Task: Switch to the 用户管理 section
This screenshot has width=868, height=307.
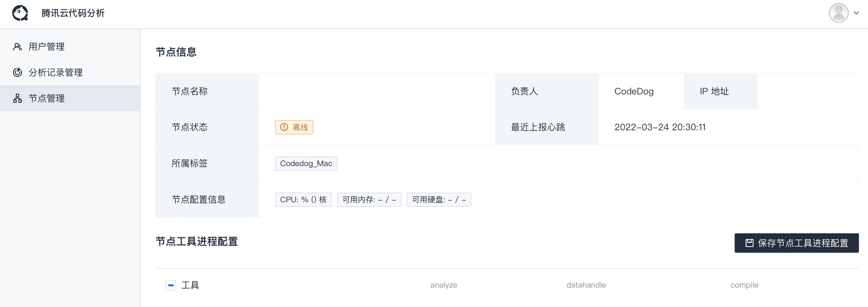Action: (x=46, y=47)
